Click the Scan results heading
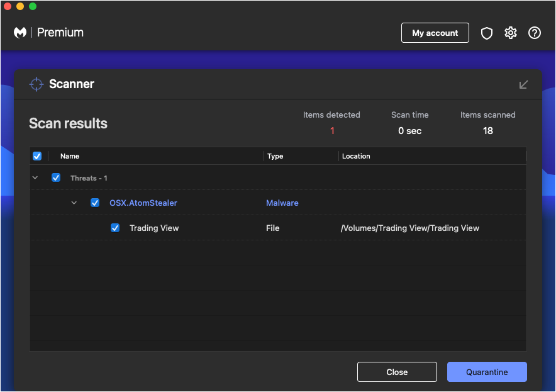Screen dimensions: 556x392 [x=68, y=123]
